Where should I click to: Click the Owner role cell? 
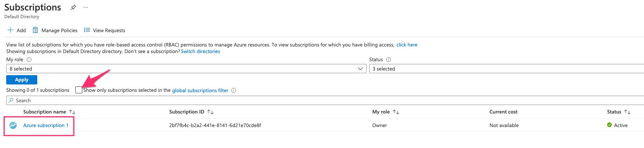380,126
